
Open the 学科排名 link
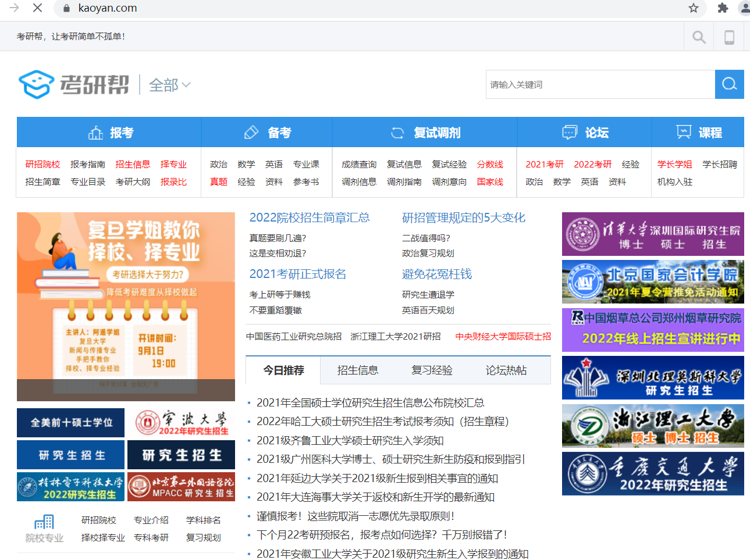coord(203,520)
